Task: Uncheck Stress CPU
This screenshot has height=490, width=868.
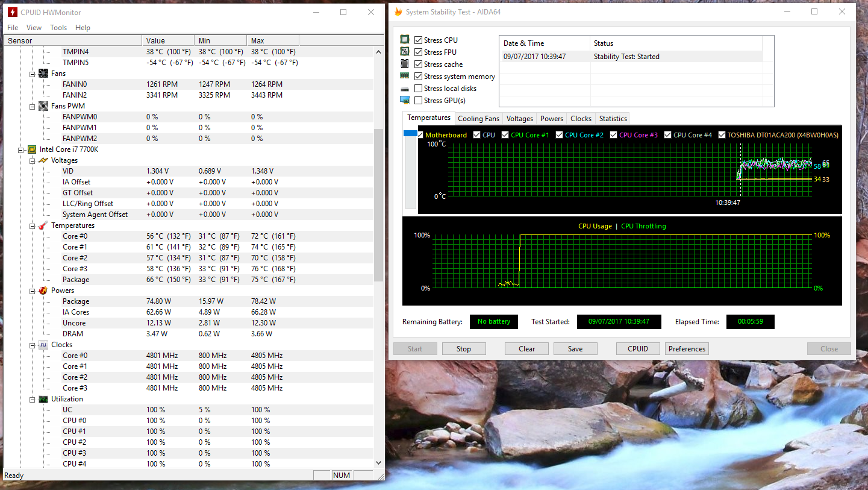Action: point(419,40)
